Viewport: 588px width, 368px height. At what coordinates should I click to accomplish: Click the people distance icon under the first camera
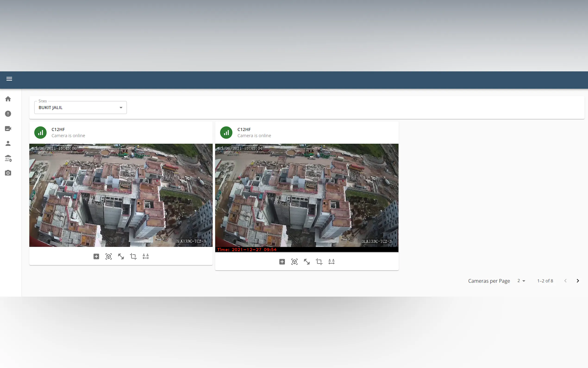point(146,256)
